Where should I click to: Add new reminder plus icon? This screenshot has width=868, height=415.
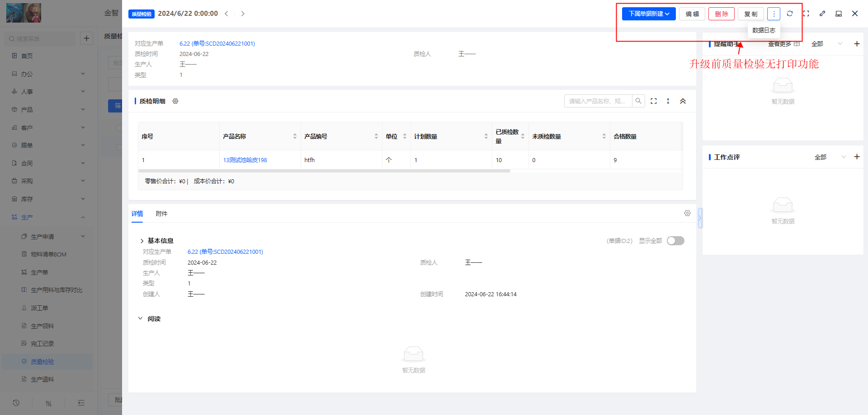point(857,44)
